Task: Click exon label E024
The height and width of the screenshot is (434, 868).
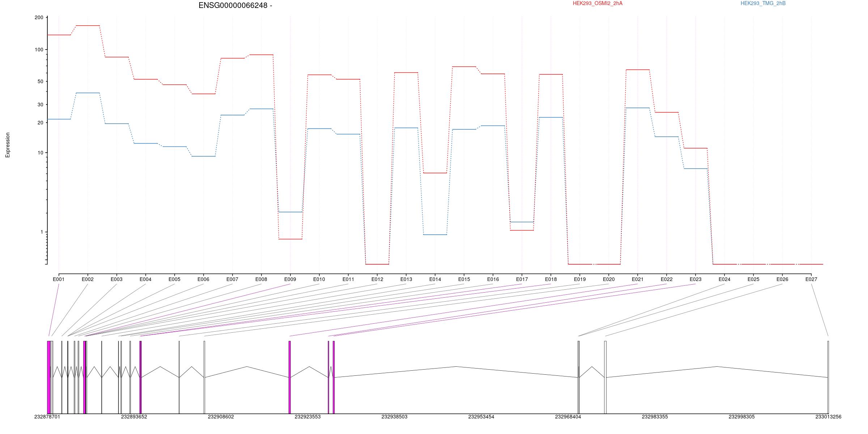Action: [724, 279]
